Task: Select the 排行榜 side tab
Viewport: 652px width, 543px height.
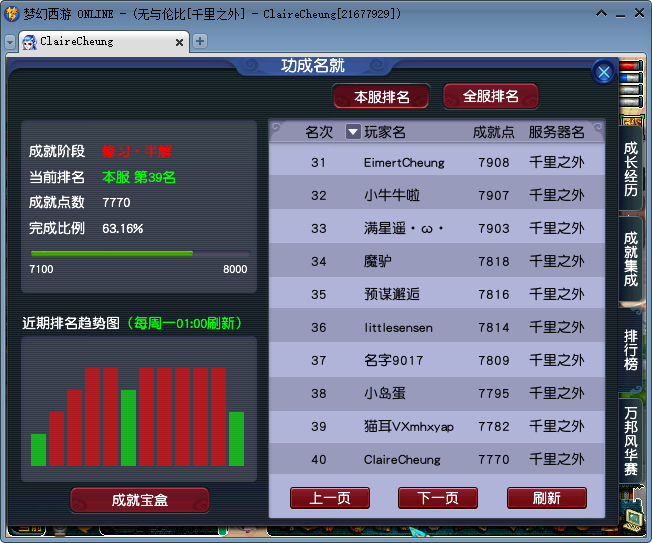Action: (x=630, y=350)
